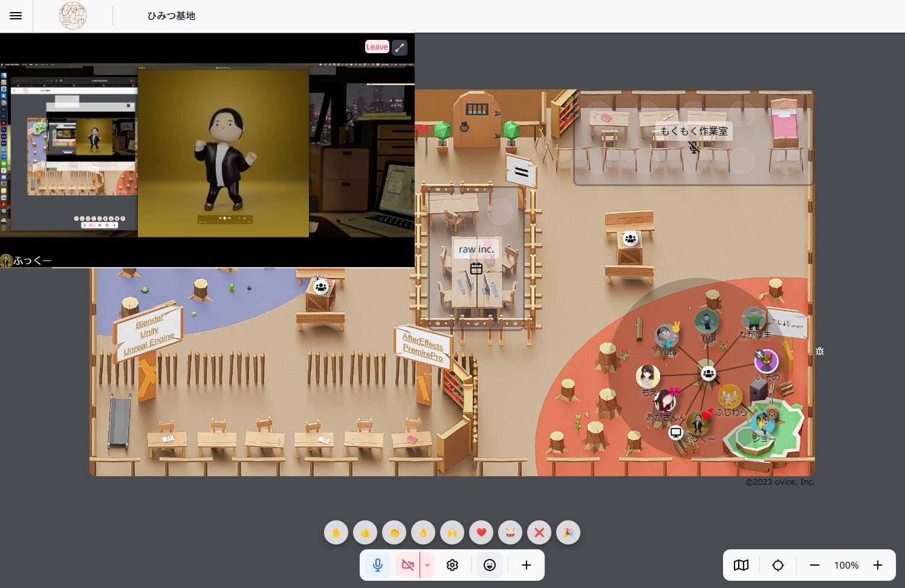905x588 pixels.
Task: Open the camera options dropdown arrow
Action: tap(427, 565)
